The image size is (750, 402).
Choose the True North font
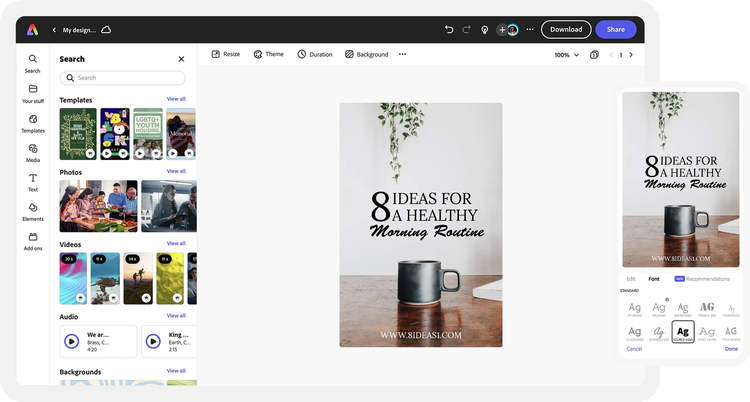731,333
